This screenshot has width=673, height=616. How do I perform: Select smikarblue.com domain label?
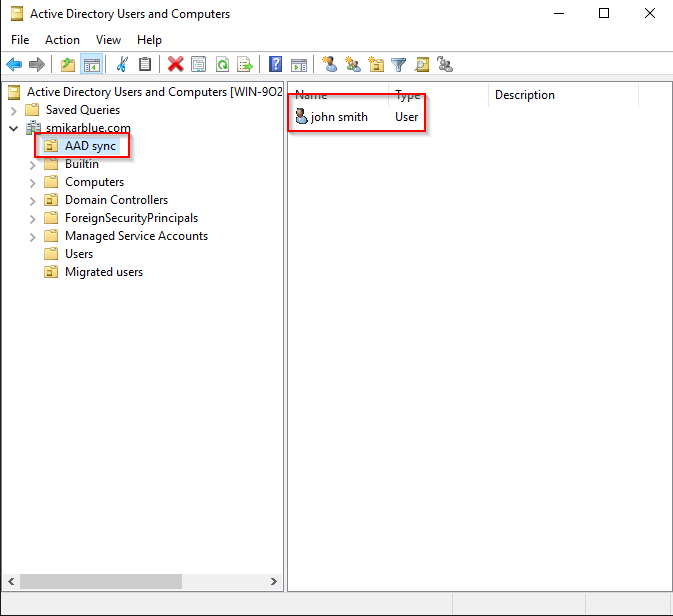tap(88, 128)
